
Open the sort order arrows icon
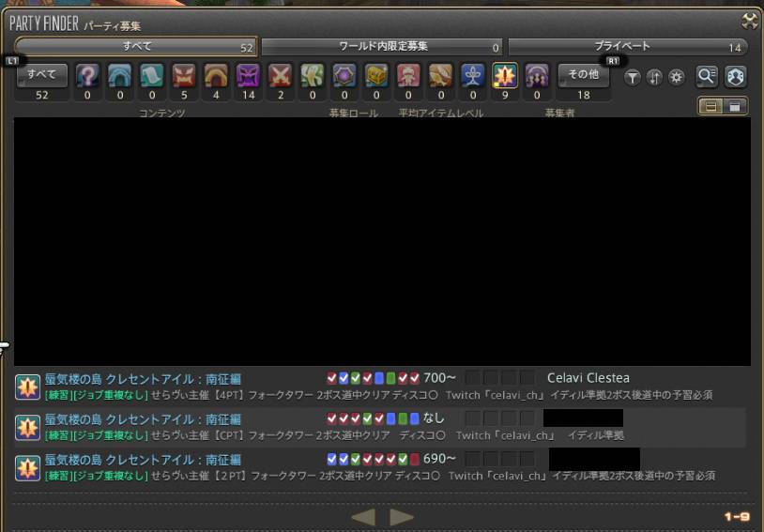click(654, 77)
